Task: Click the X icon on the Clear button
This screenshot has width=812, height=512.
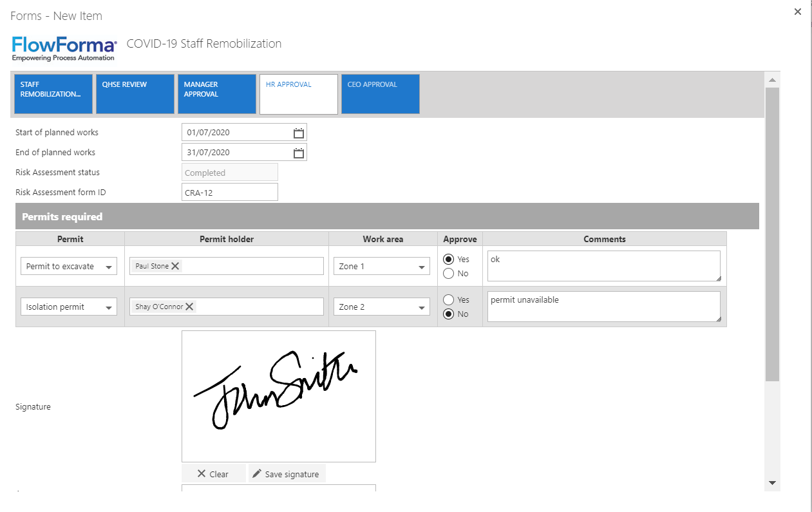Action: pyautogui.click(x=202, y=473)
